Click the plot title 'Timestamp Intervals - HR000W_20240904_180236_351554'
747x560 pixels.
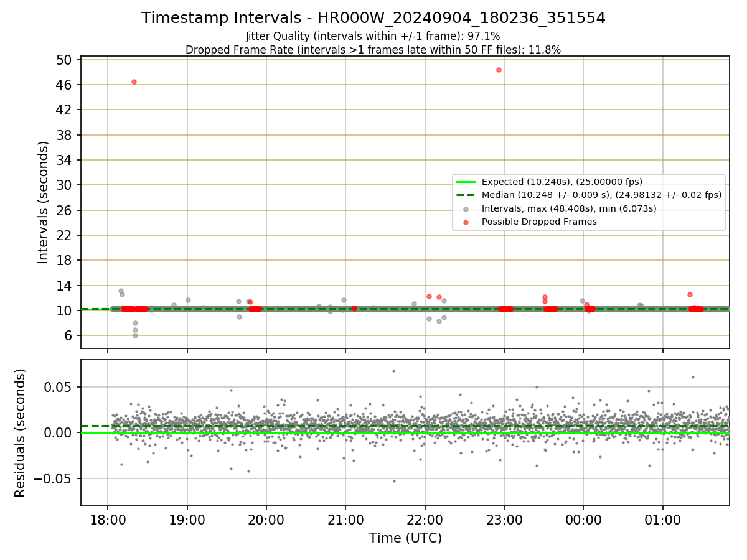374,18
